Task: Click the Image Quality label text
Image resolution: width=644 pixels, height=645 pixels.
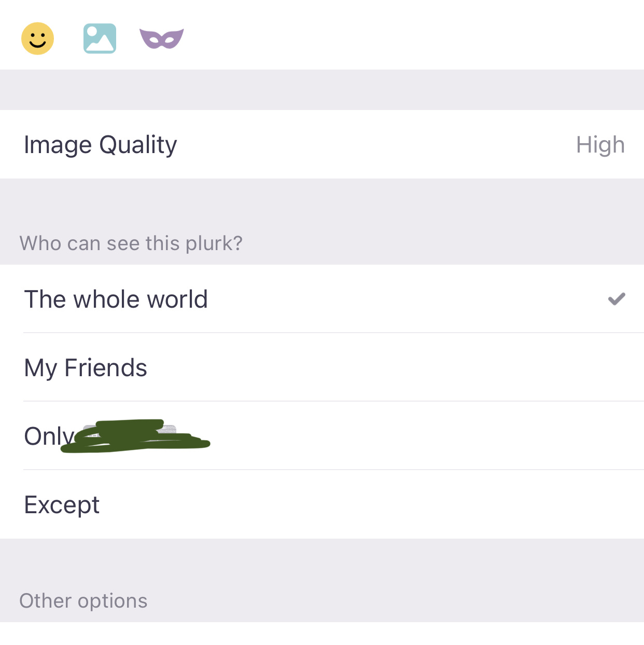Action: (x=101, y=145)
